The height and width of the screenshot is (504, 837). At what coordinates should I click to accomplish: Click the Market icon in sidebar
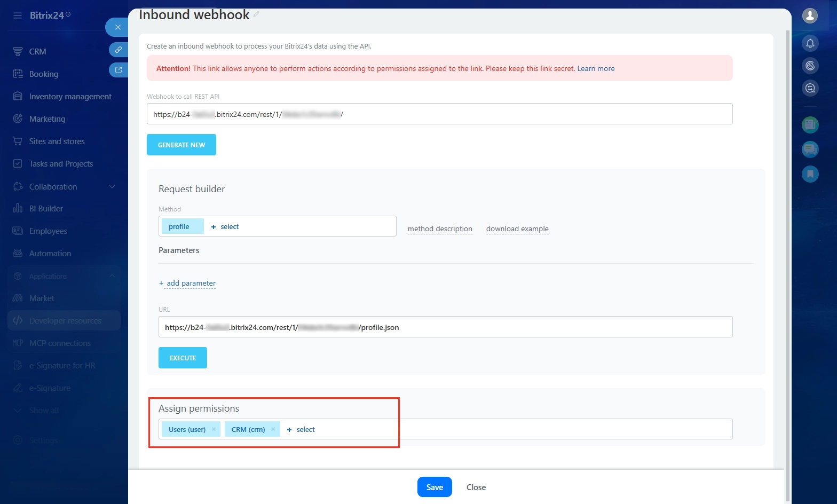tap(18, 298)
